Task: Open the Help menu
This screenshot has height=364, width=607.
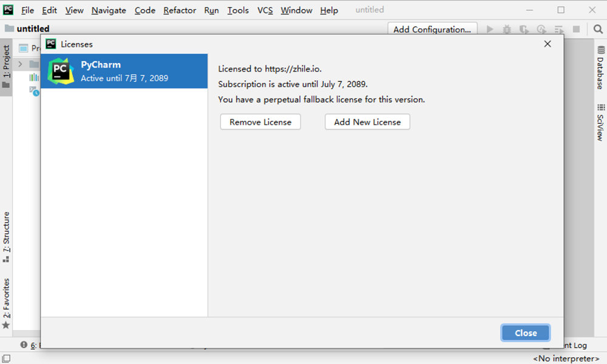Action: (x=328, y=10)
